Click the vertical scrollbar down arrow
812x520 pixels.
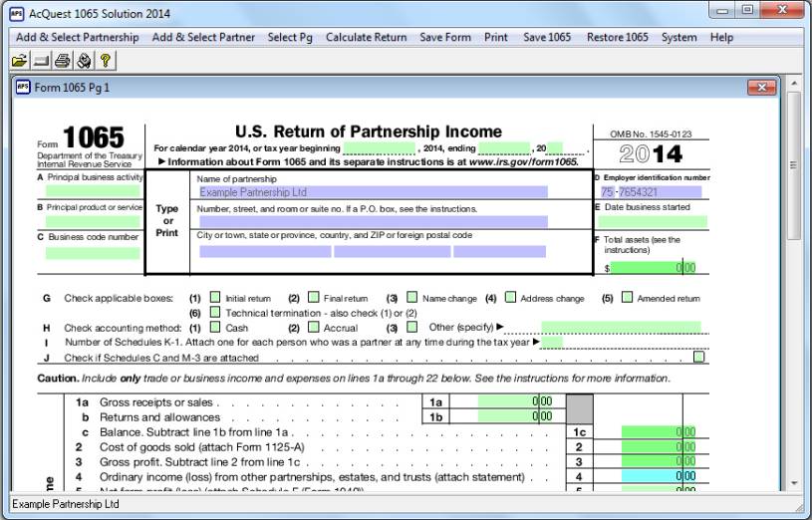pyautogui.click(x=794, y=484)
